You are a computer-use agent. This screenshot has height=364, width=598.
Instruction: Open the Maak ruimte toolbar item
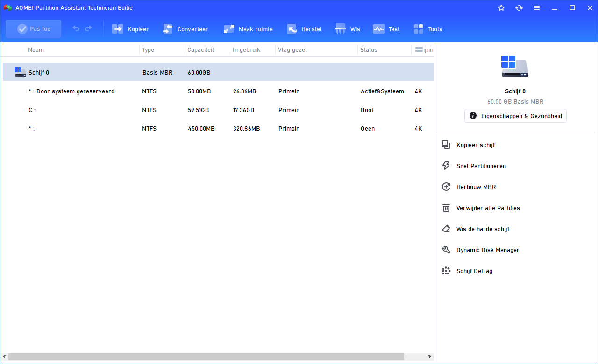[248, 29]
